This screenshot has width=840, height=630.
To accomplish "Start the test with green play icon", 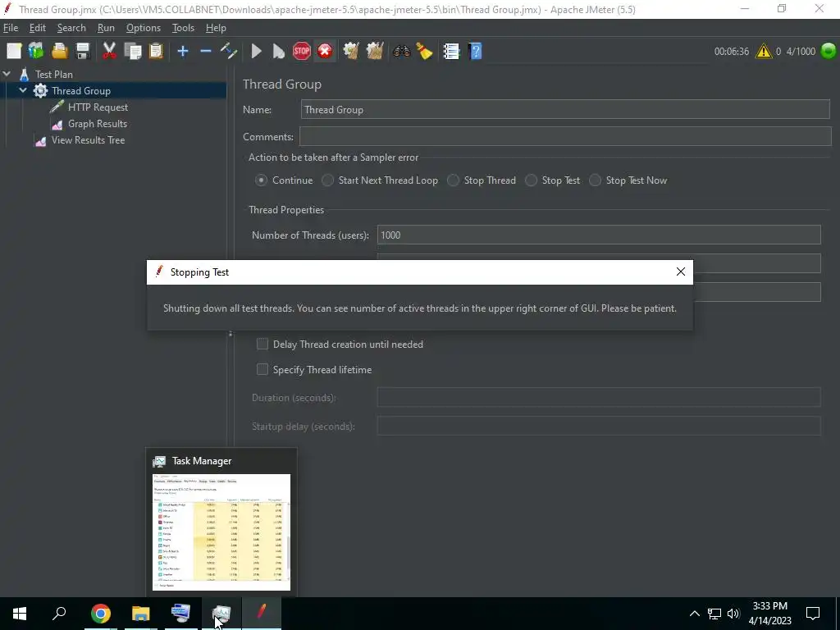I will tap(256, 51).
